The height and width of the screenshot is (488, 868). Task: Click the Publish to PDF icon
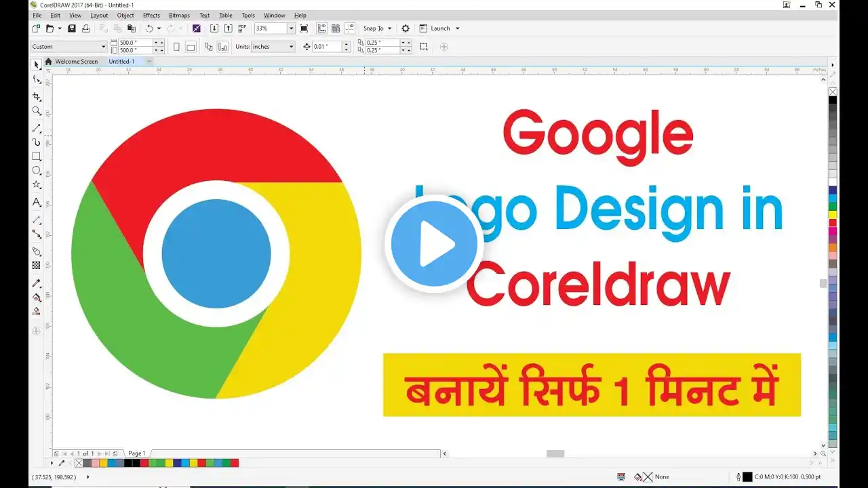[242, 28]
